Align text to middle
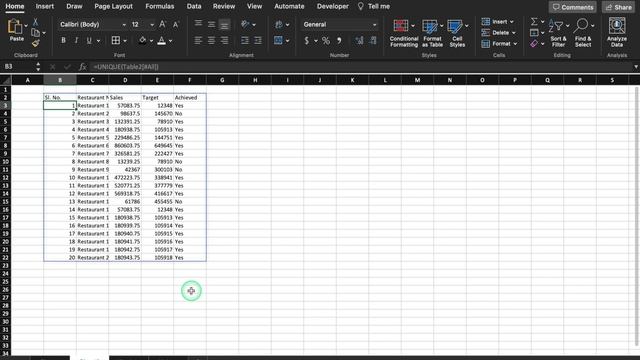This screenshot has width=640, height=360. tap(211, 24)
